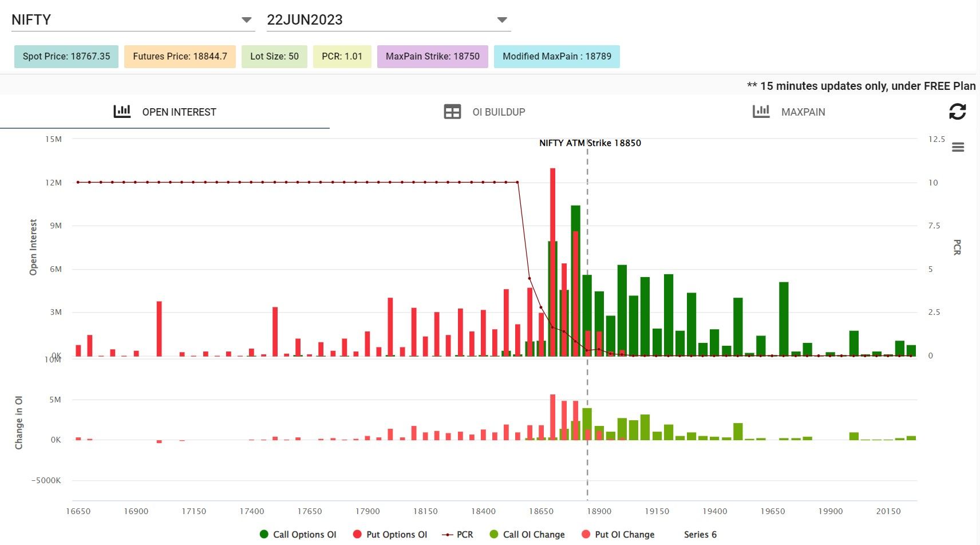Click the refresh data icon
Image resolution: width=980 pixels, height=545 pixels.
(957, 112)
